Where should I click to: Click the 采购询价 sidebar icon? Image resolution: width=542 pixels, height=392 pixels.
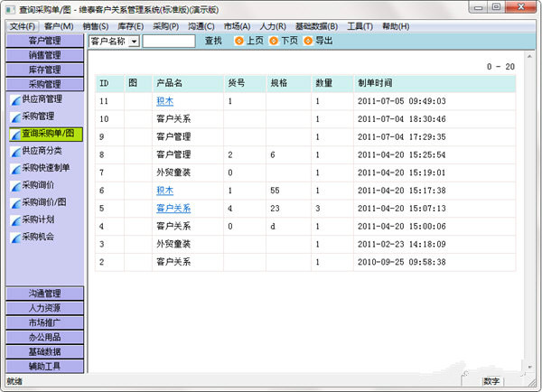tap(16, 186)
